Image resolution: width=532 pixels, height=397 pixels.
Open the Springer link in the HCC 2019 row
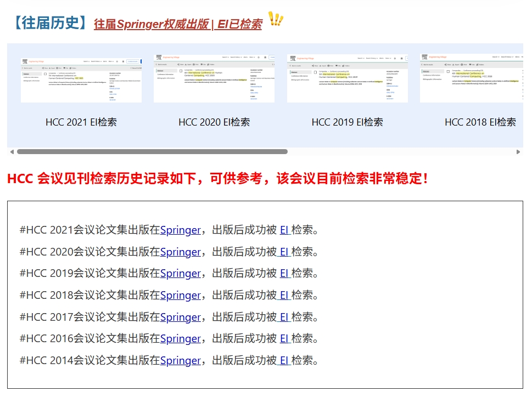(181, 273)
